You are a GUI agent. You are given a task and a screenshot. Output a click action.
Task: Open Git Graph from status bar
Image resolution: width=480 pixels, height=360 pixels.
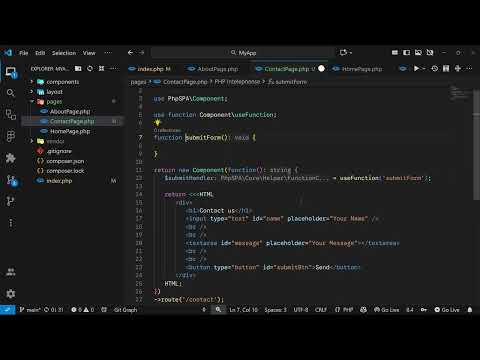pos(126,310)
